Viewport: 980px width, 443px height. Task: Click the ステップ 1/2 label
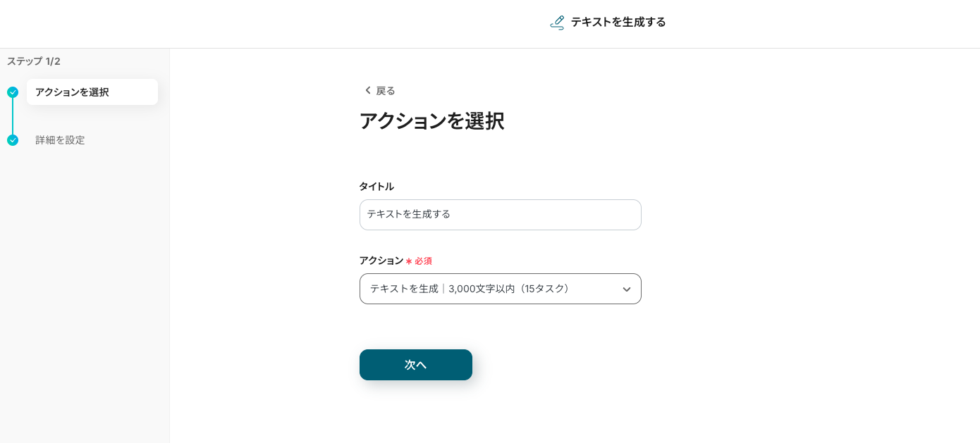point(34,61)
